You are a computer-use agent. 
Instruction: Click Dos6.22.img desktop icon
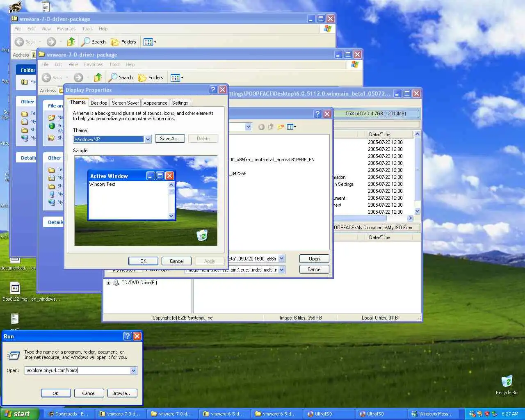point(15,292)
